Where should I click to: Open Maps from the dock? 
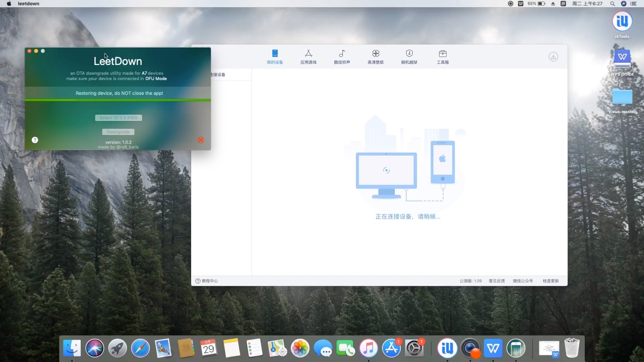click(x=277, y=348)
